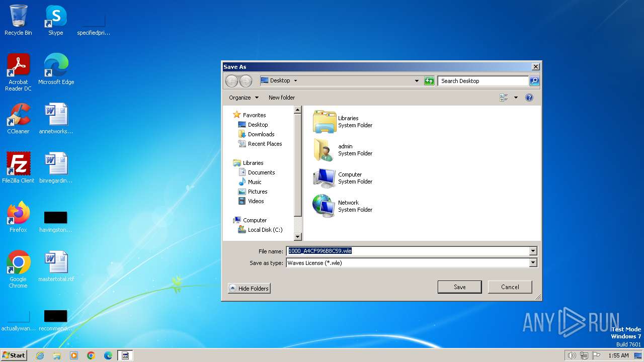Open the Organize menu
Screen dimensions: 644x362
(x=244, y=98)
